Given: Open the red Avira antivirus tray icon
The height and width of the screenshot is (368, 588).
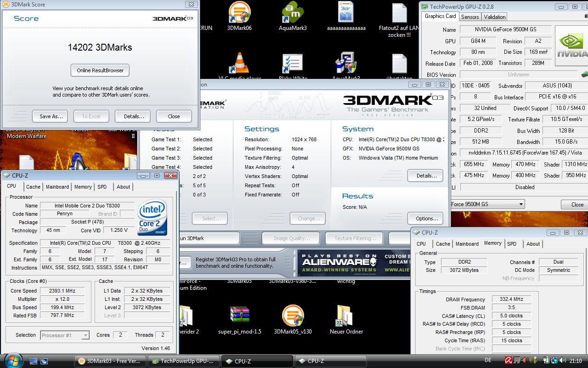Looking at the screenshot, I should point(509,361).
